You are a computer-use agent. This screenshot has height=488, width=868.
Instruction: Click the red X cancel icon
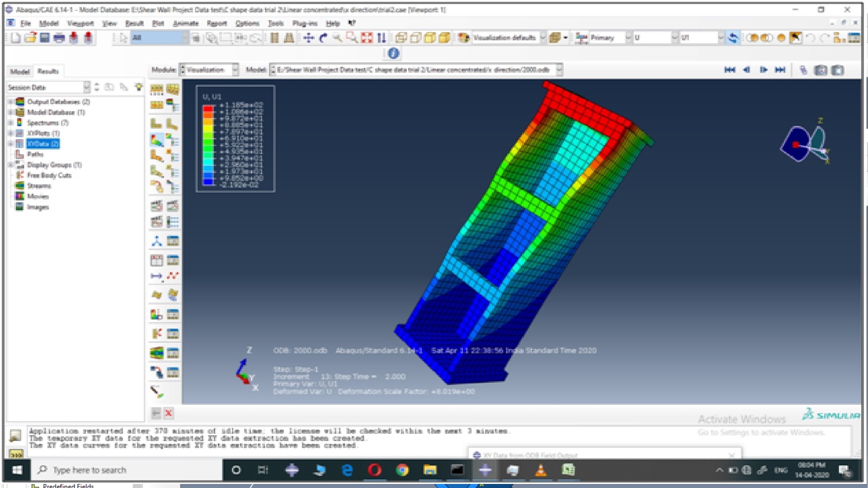(x=169, y=413)
